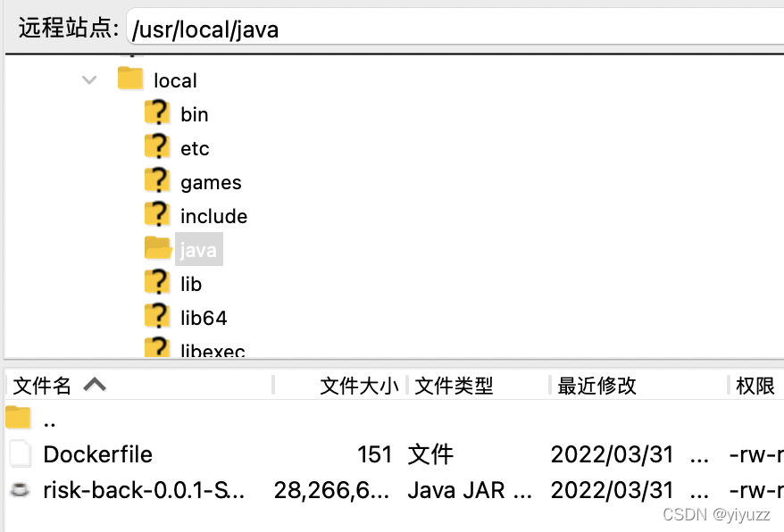Select the Dockerfile entry in file list
This screenshot has width=784, height=532.
click(96, 454)
